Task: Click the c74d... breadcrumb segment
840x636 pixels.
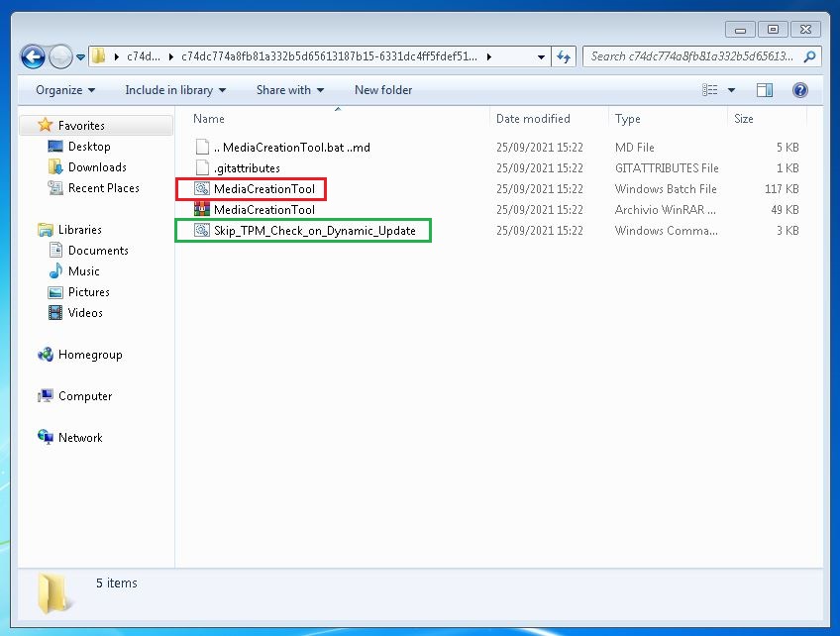Action: (x=143, y=56)
